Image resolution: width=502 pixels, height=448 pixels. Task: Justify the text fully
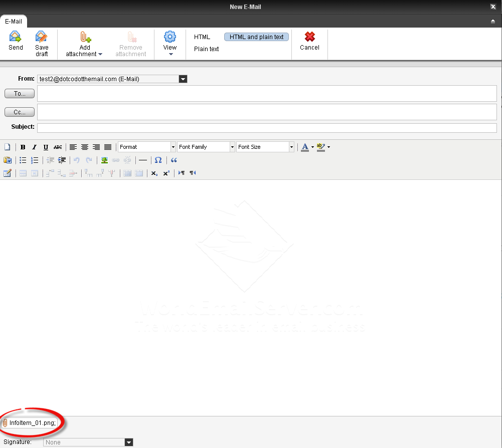click(x=108, y=147)
